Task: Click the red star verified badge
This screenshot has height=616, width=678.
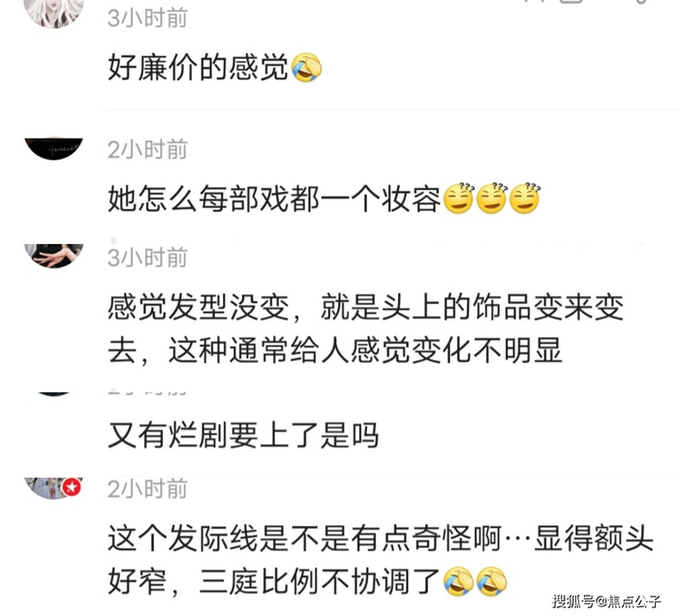Action: coord(72,487)
